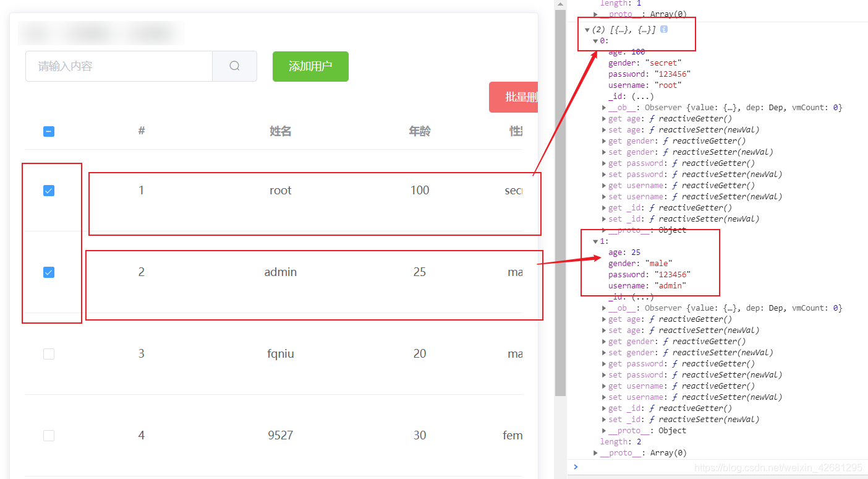Expand get _id reactiveGetter under entry 1
The image size is (868, 479).
(x=604, y=408)
